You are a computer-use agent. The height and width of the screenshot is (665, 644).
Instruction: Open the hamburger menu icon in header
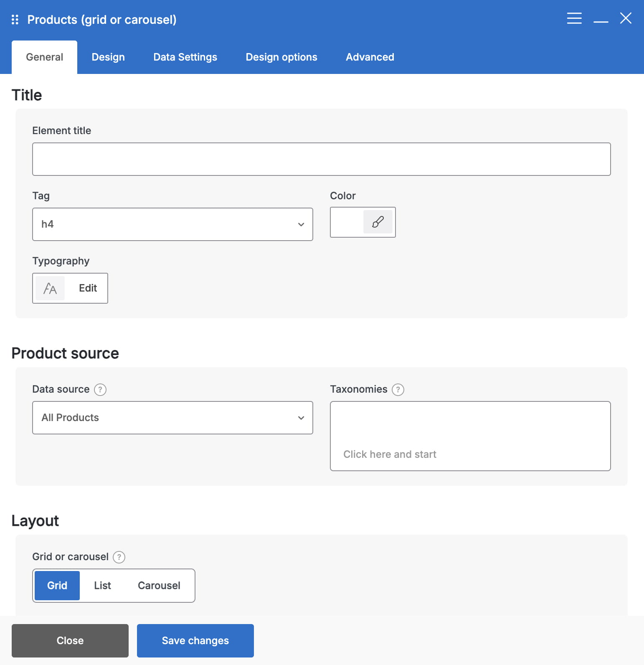click(574, 18)
